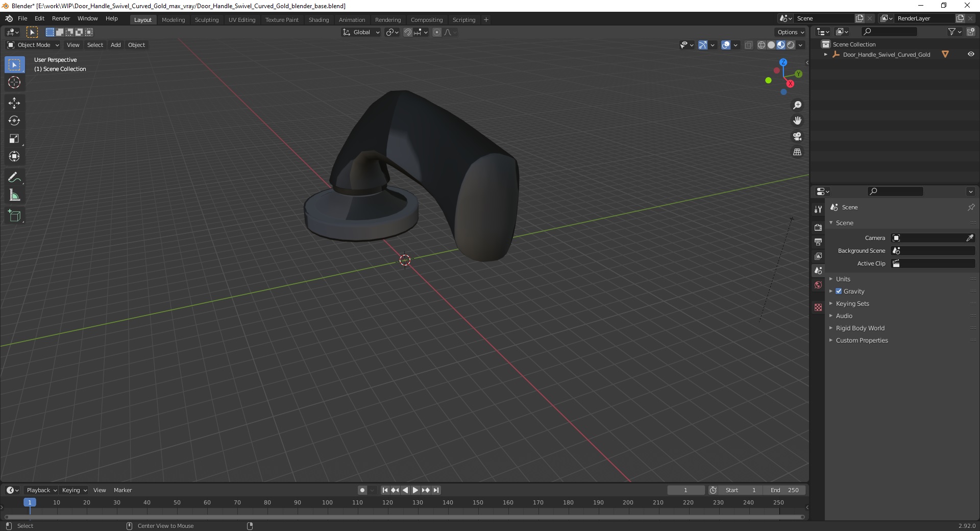980x531 pixels.
Task: Open the View Layer properties tab
Action: (818, 256)
